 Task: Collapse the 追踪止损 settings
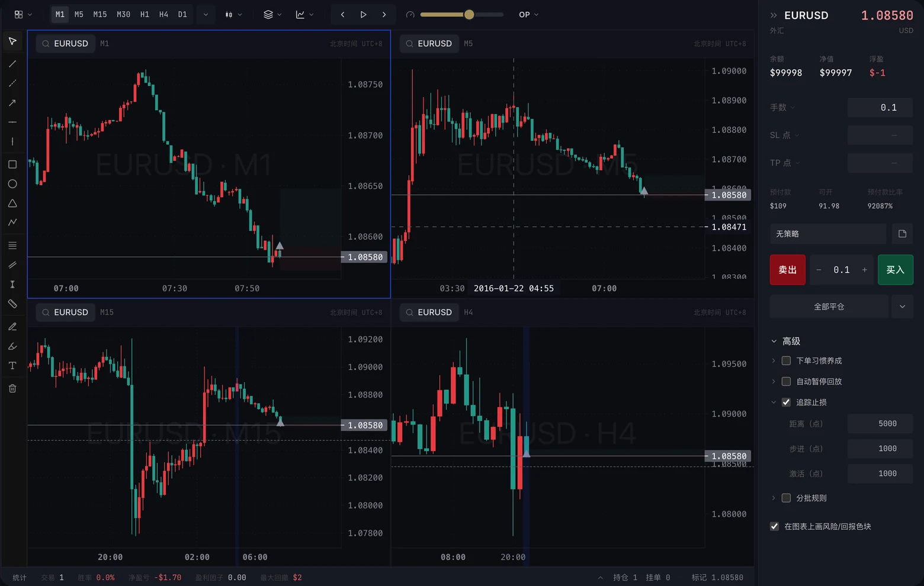tap(774, 402)
